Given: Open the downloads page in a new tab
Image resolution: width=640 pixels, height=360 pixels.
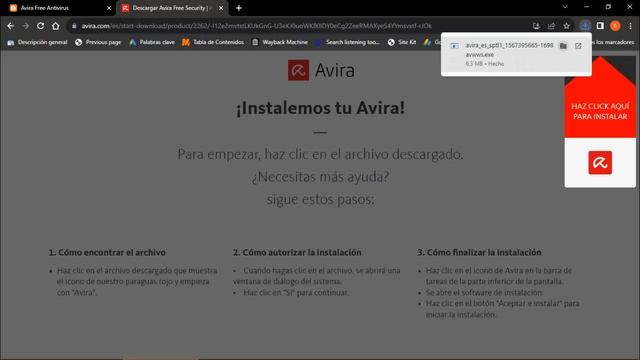Looking at the screenshot, I should click(578, 46).
